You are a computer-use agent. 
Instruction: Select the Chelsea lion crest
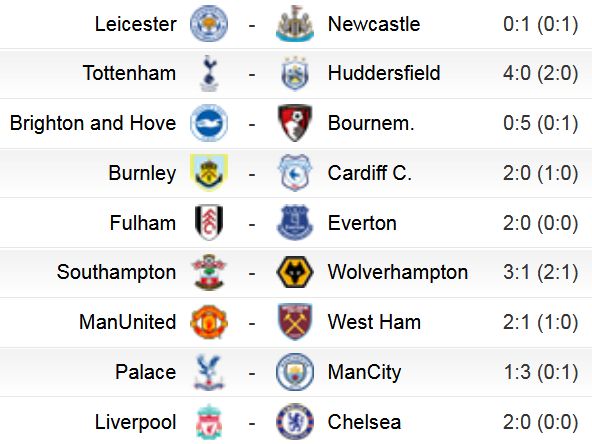click(295, 422)
